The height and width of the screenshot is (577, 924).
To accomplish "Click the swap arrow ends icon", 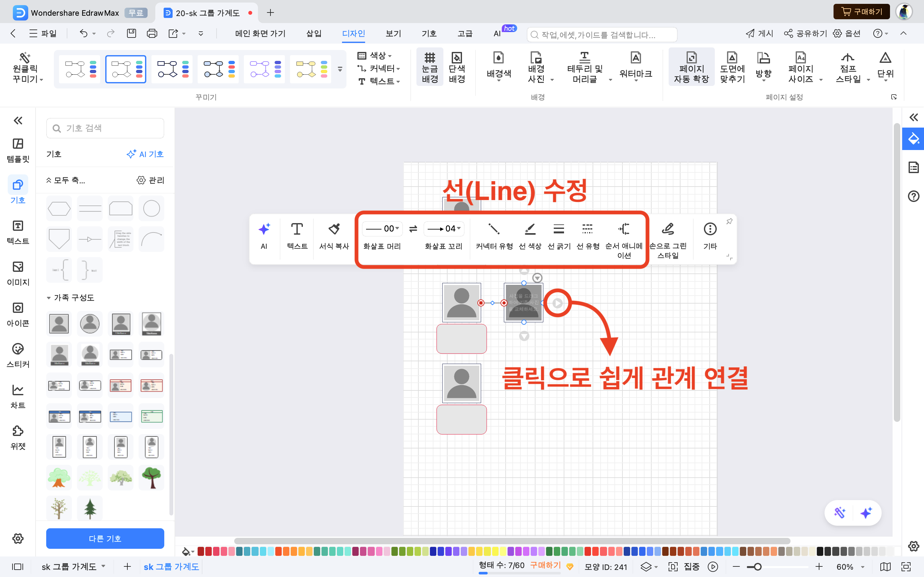I will click(413, 229).
